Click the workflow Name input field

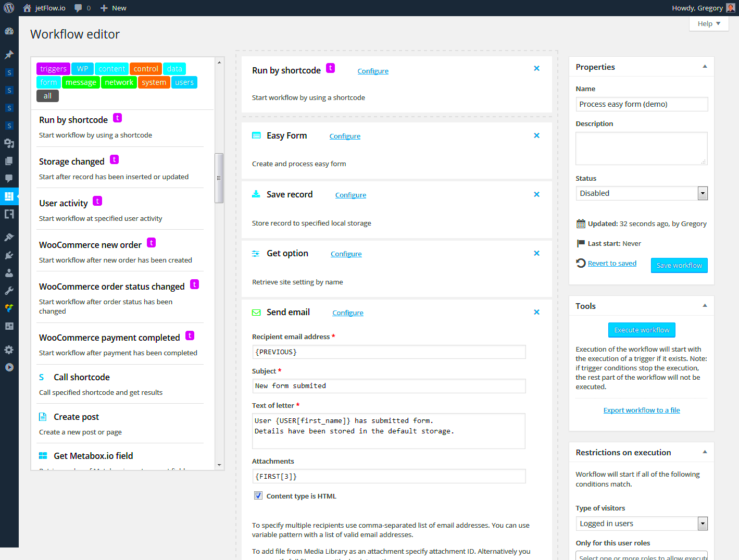(642, 104)
